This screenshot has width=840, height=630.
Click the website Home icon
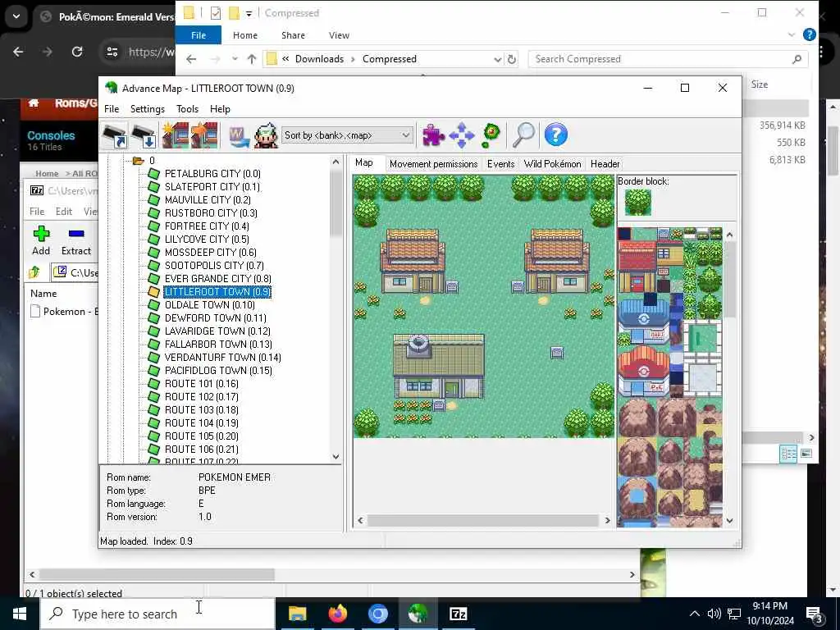pos(34,103)
